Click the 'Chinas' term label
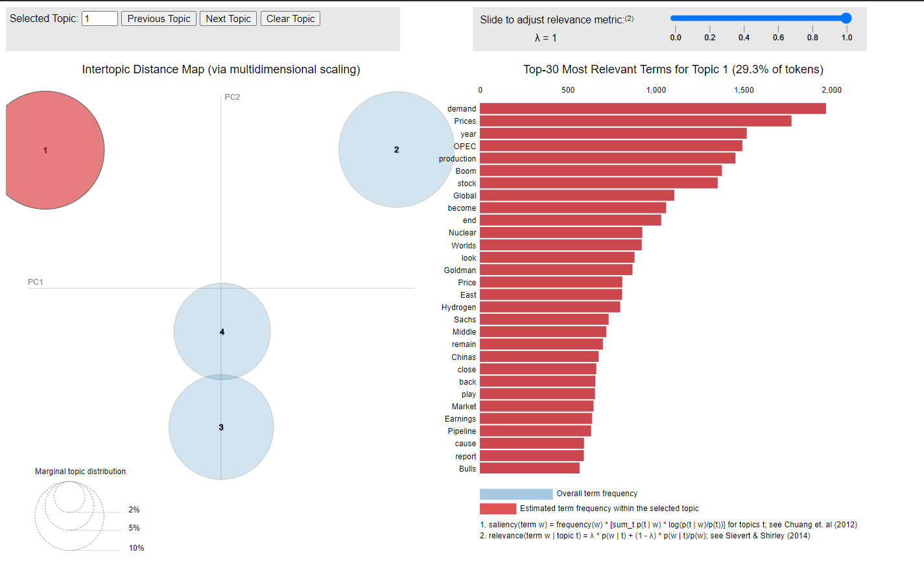 (464, 357)
